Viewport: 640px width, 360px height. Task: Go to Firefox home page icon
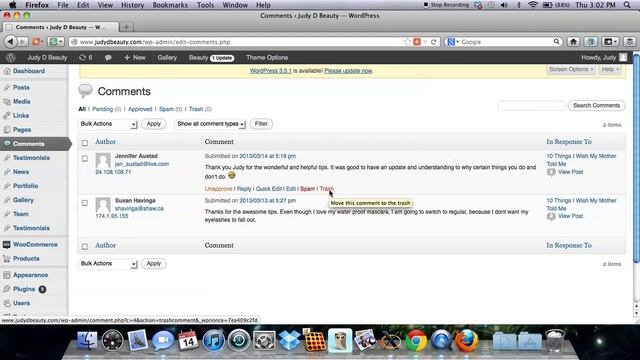point(573,42)
